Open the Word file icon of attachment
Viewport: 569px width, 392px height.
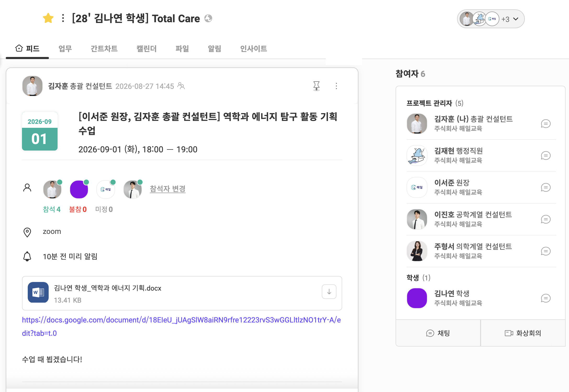(38, 292)
